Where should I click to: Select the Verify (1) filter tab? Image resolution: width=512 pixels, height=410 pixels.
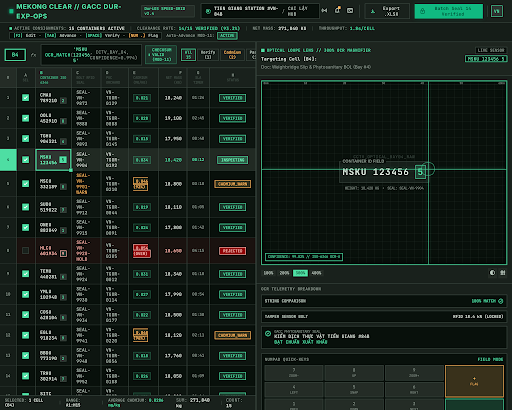click(208, 55)
